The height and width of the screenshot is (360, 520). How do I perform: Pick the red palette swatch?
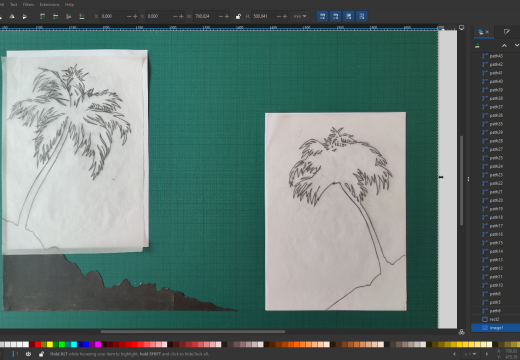[38, 344]
